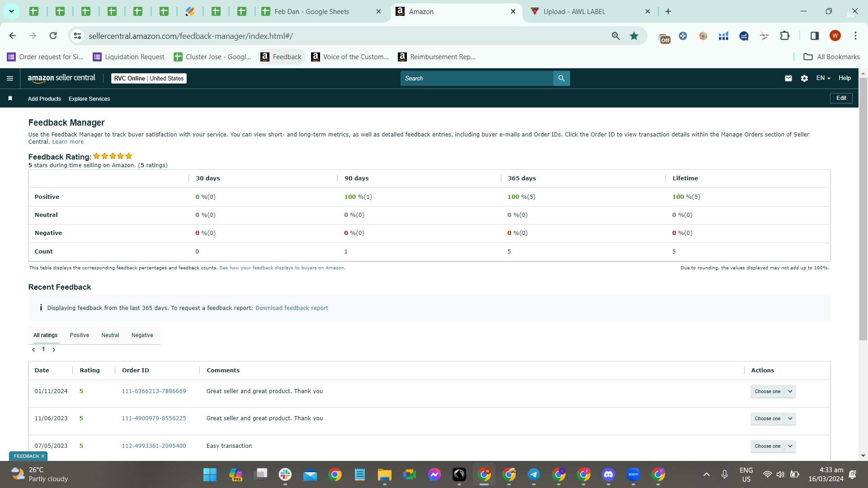Go back using the browser back arrow
This screenshot has height=488, width=868.
click(x=13, y=36)
